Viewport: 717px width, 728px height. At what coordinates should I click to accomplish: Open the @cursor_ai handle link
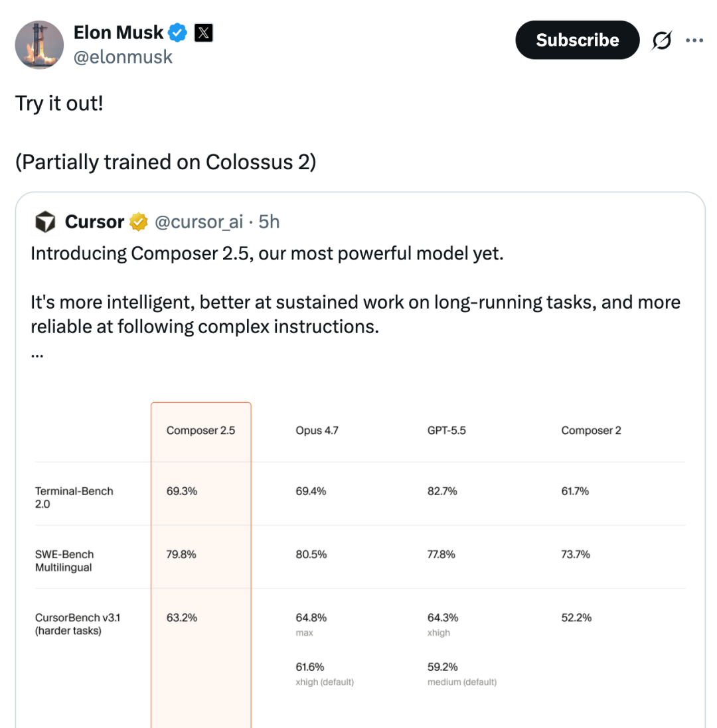click(199, 222)
